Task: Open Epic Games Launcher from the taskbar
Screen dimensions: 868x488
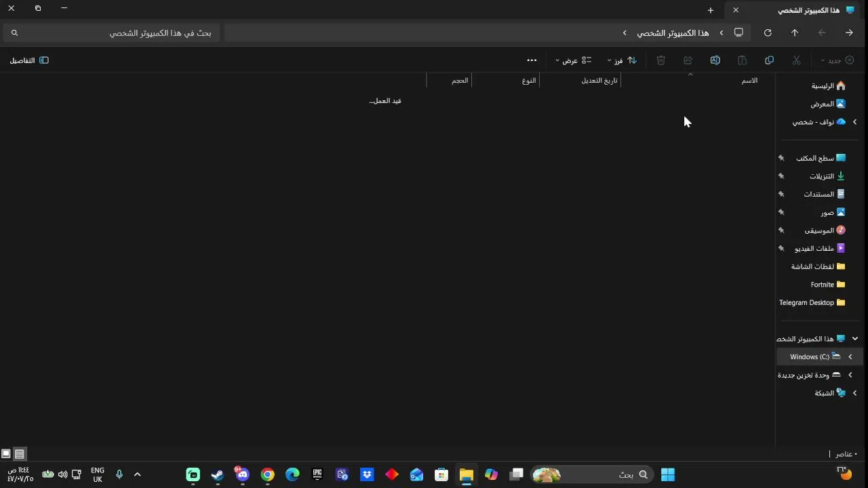Action: click(x=317, y=474)
